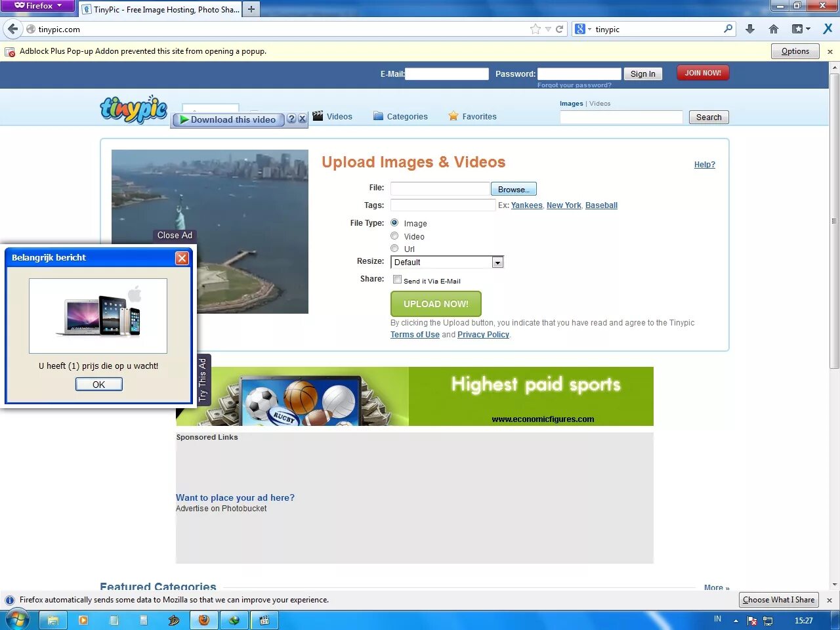Tick the Send it Via E-Mail checkbox
The height and width of the screenshot is (630, 840).
point(397,280)
